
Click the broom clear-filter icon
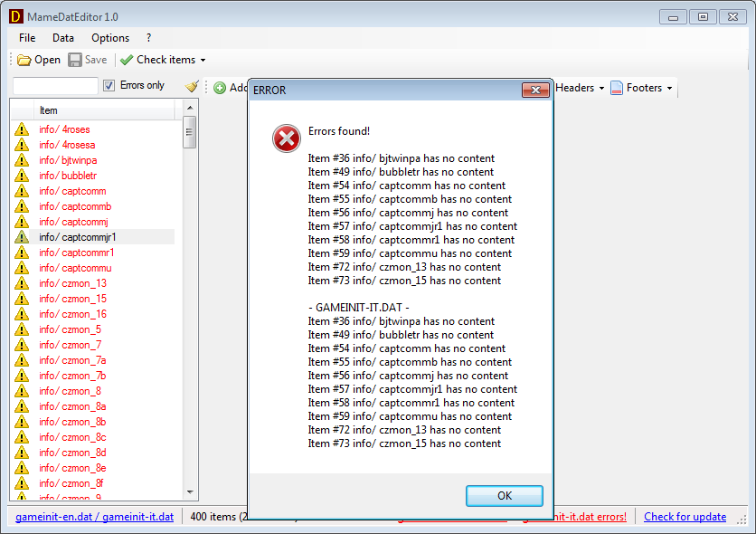pos(192,86)
